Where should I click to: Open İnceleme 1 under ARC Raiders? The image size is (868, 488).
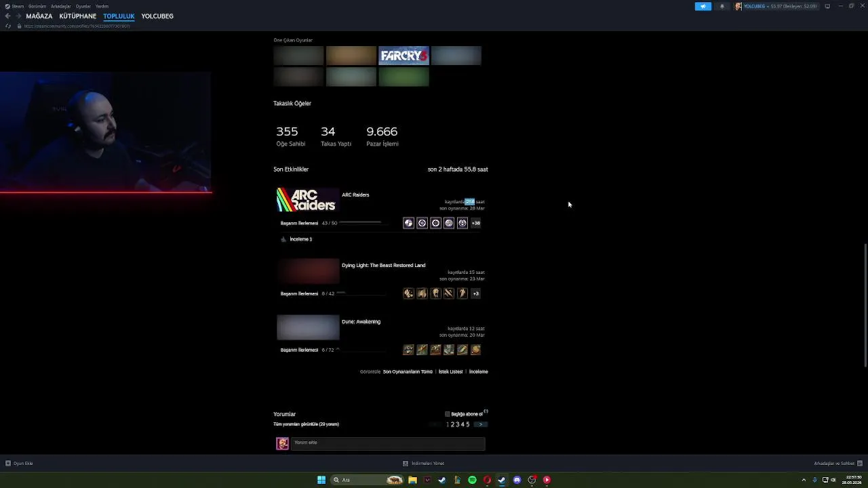(x=300, y=239)
